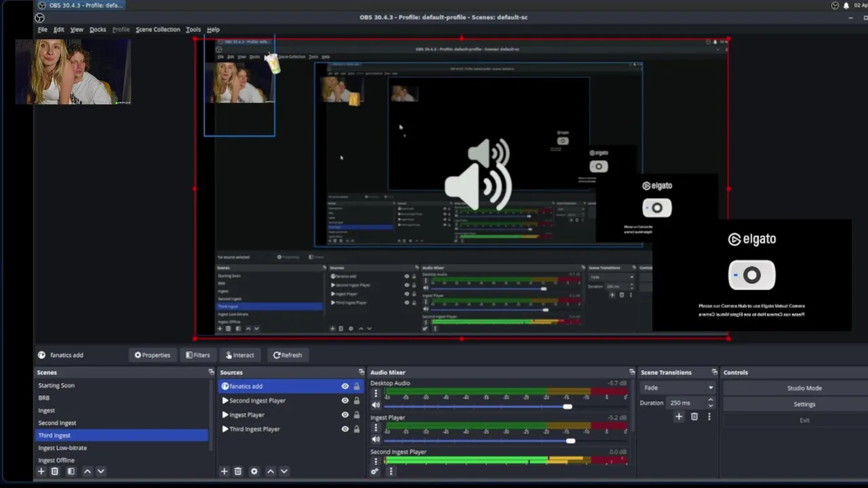Click notification bell in top system bar
The width and height of the screenshot is (868, 488).
[846, 5]
